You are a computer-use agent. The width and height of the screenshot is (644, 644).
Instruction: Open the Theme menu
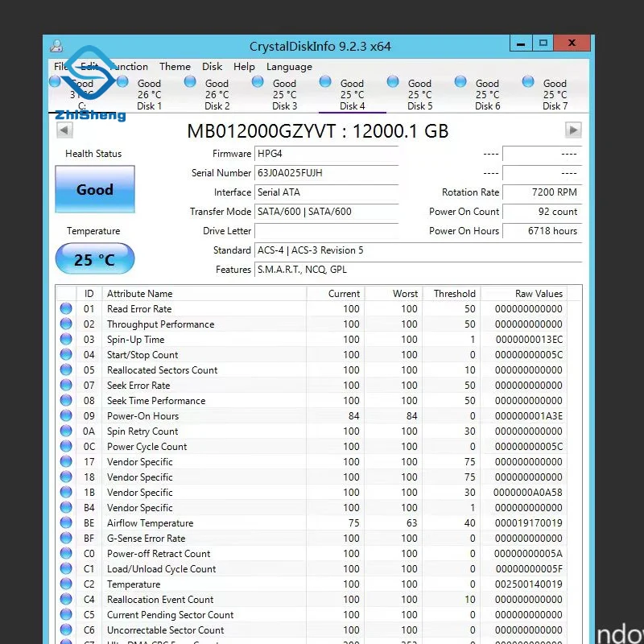(175, 67)
